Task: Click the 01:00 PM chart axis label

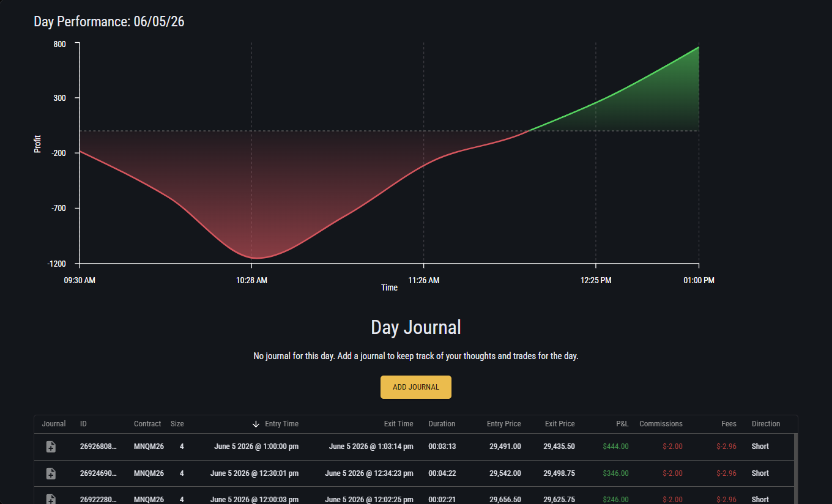Action: pyautogui.click(x=699, y=281)
